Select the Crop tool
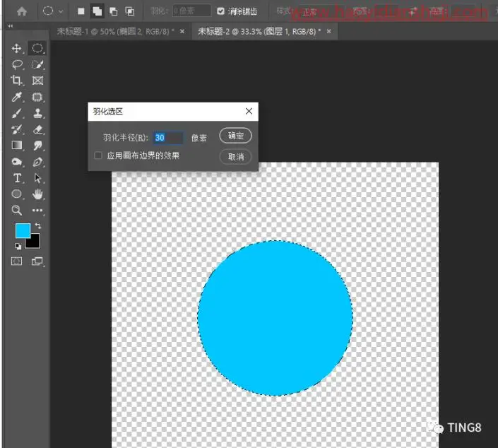498x448 pixels. (x=16, y=81)
